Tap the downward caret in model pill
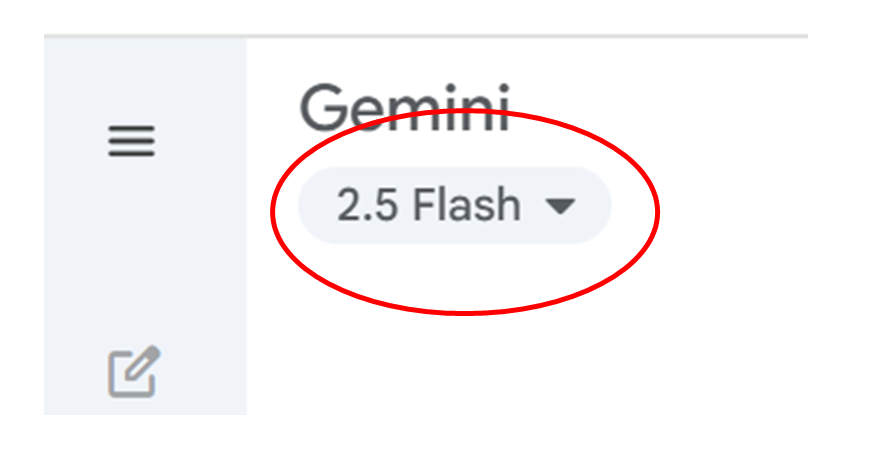 560,206
